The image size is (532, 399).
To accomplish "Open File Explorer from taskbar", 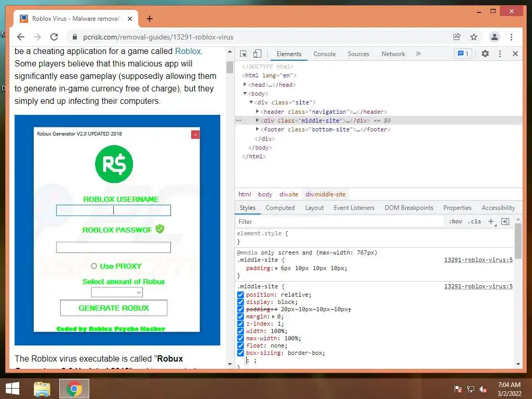I will click(42, 389).
